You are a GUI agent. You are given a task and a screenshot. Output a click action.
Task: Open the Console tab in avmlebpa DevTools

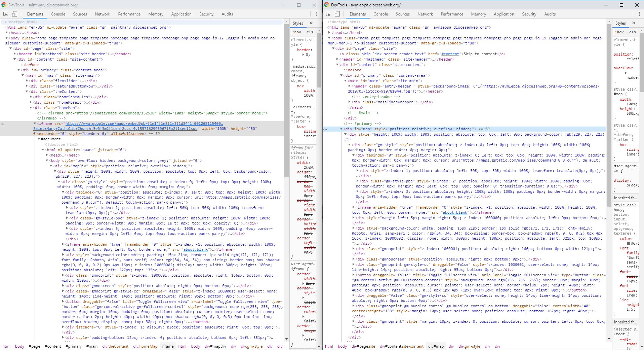click(x=380, y=14)
